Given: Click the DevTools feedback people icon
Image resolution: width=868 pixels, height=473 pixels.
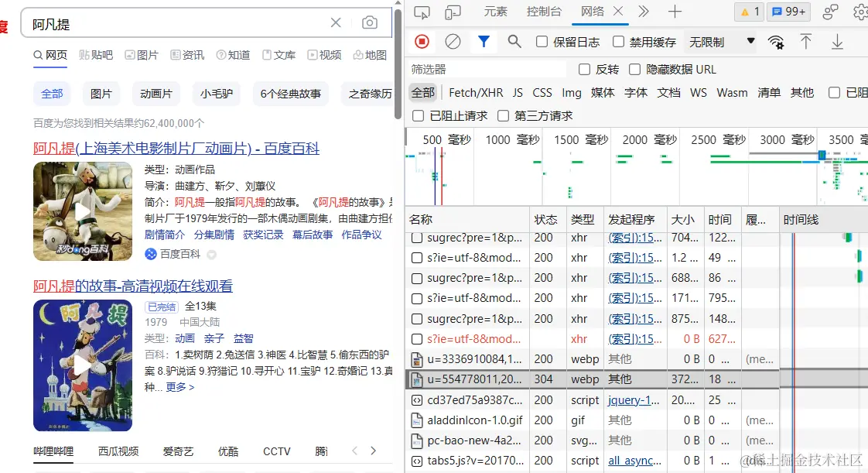Looking at the screenshot, I should 830,12.
